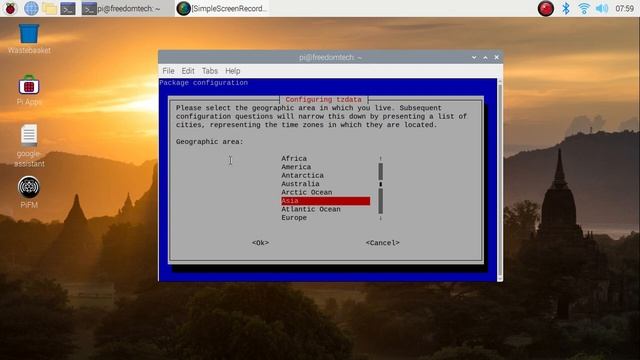The width and height of the screenshot is (640, 360).
Task: Click the tzdata list scrollbar thumb
Action: coord(380,184)
